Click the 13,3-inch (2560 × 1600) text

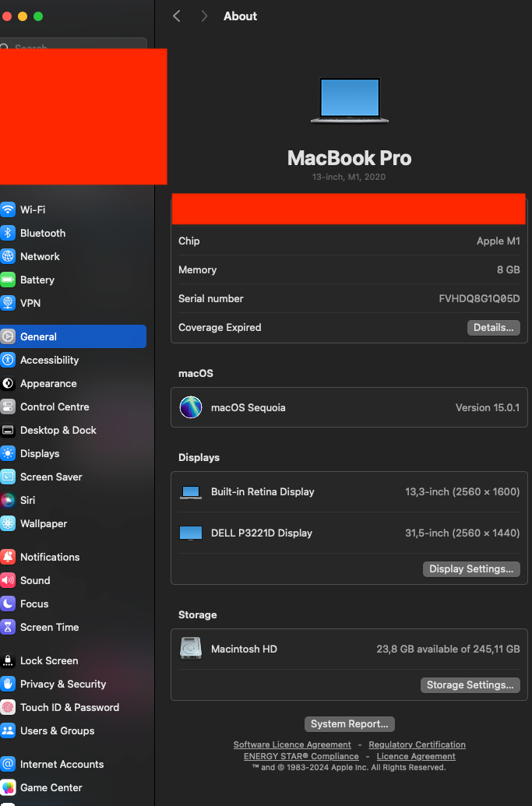462,492
